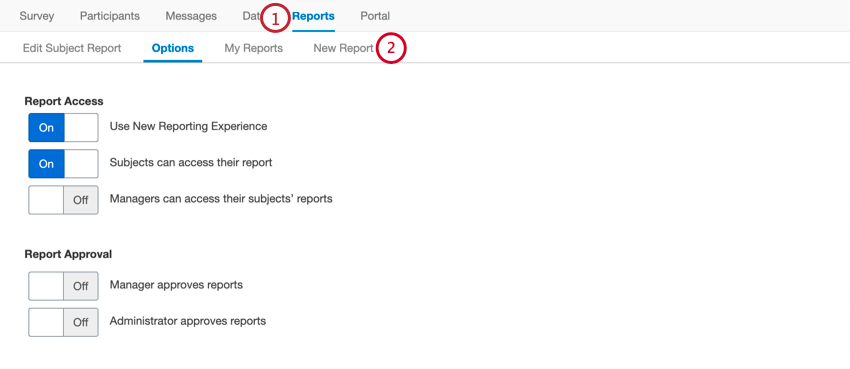The height and width of the screenshot is (369, 850).
Task: Open the Messages tab
Action: point(191,16)
